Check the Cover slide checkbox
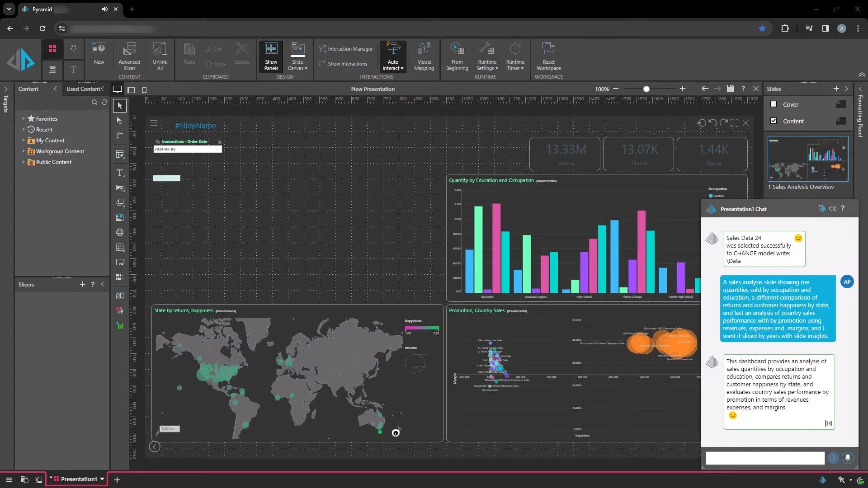 pyautogui.click(x=774, y=104)
